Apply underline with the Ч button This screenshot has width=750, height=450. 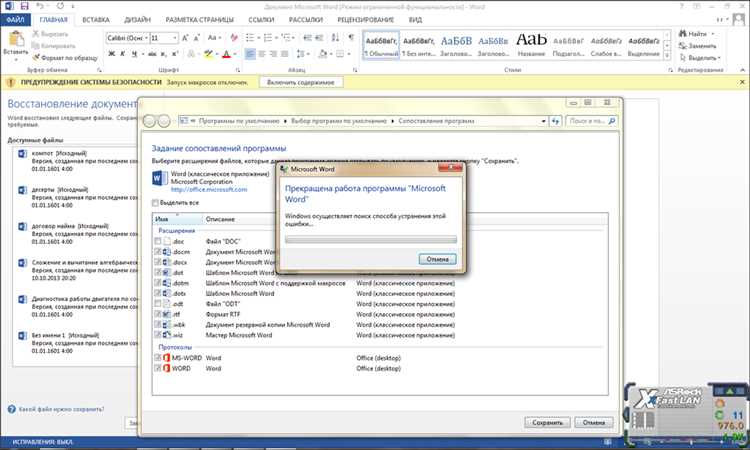pyautogui.click(x=134, y=54)
